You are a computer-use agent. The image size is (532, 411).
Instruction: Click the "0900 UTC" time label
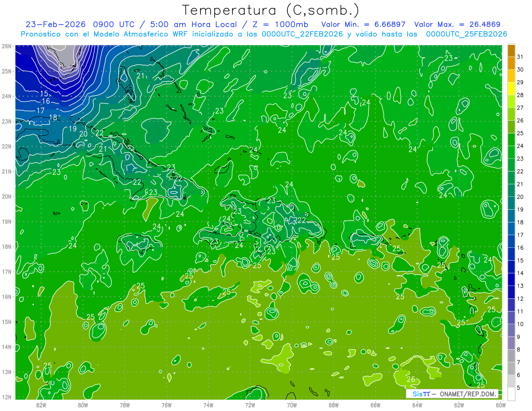click(x=114, y=24)
